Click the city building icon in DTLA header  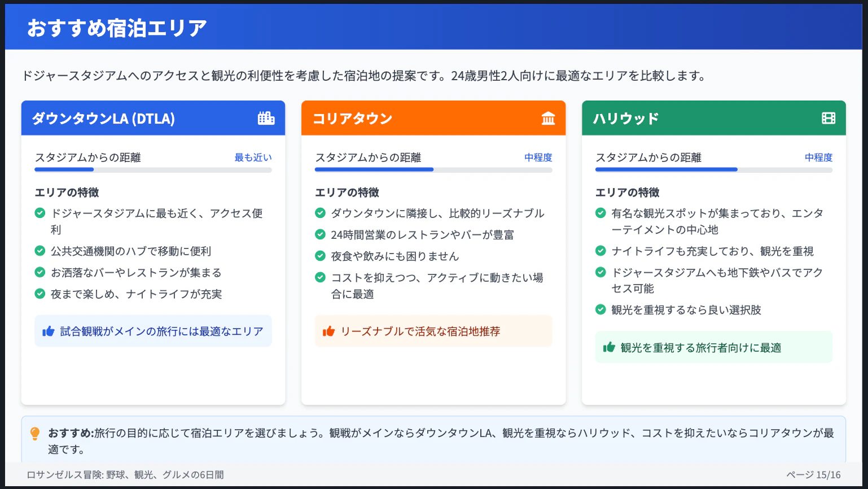266,118
